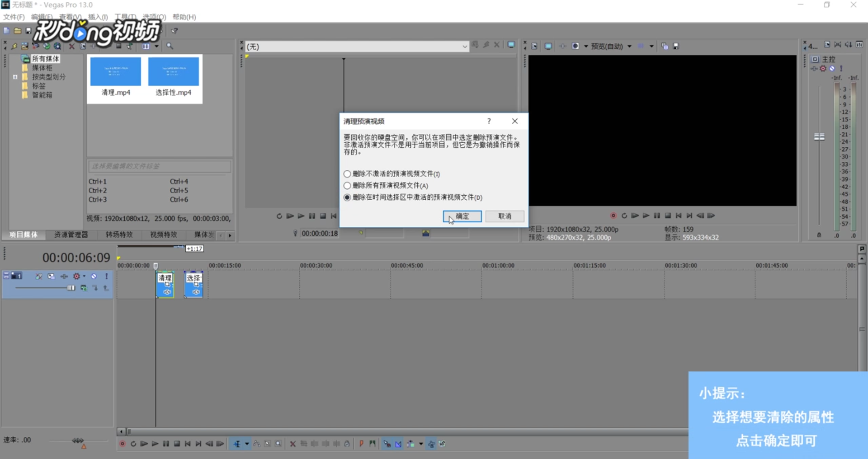Screen dimensions: 868x459
Task: Click remove selected media X icon
Action: tap(71, 46)
